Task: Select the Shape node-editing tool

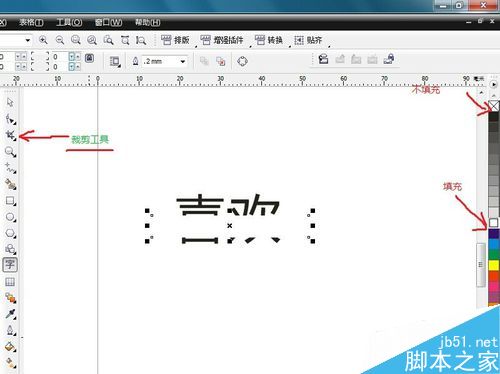Action: (10, 119)
